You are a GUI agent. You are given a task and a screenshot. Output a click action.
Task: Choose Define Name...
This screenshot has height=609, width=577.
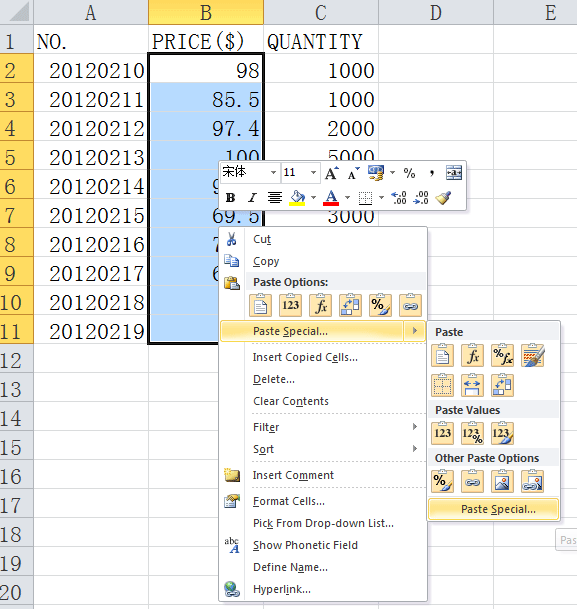point(290,567)
